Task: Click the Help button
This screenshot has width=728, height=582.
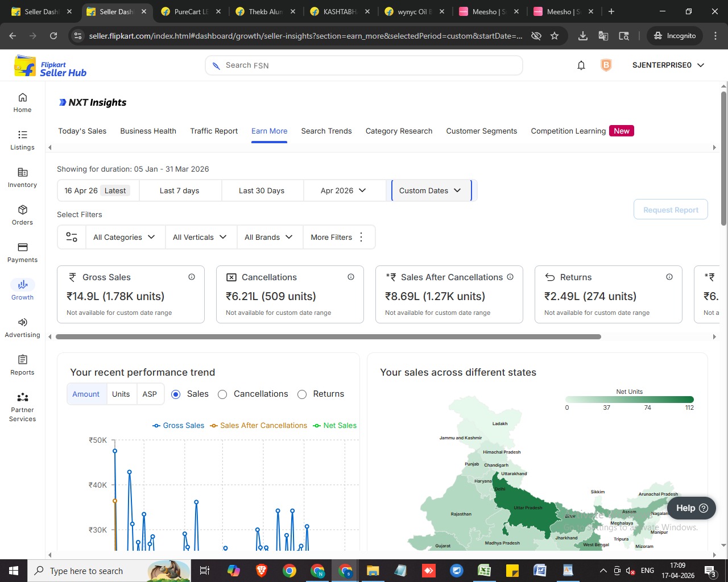Action: 692,508
